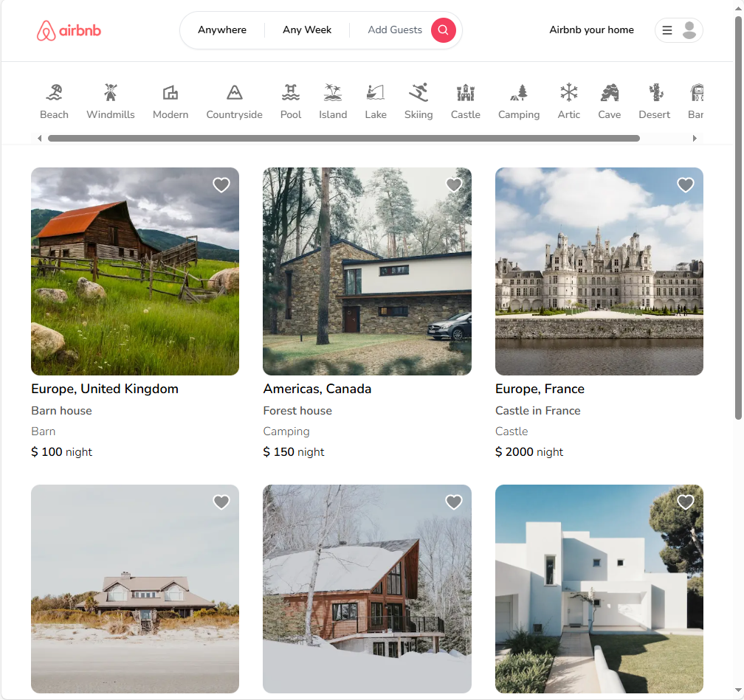Like the Castle in France listing
744x700 pixels.
[x=686, y=185]
